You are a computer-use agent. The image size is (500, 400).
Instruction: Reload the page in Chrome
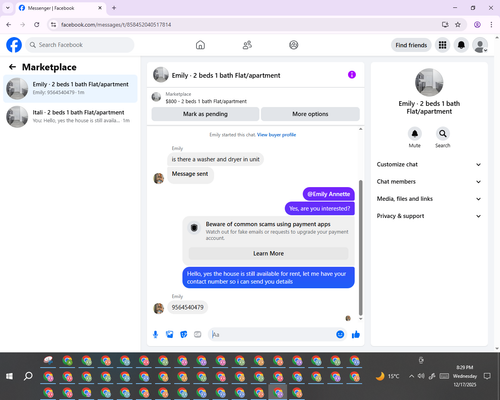tap(37, 24)
